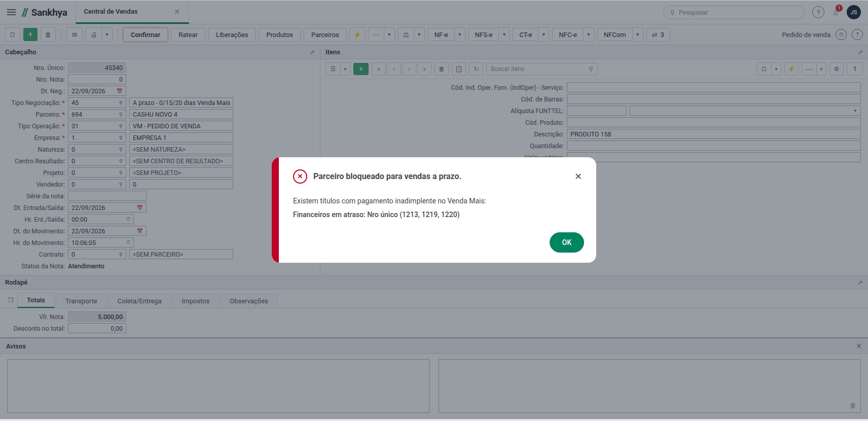Viewport: 868px width, 421px height.
Task: Toggle the checkbox left of Totais tab
Action: 11,300
